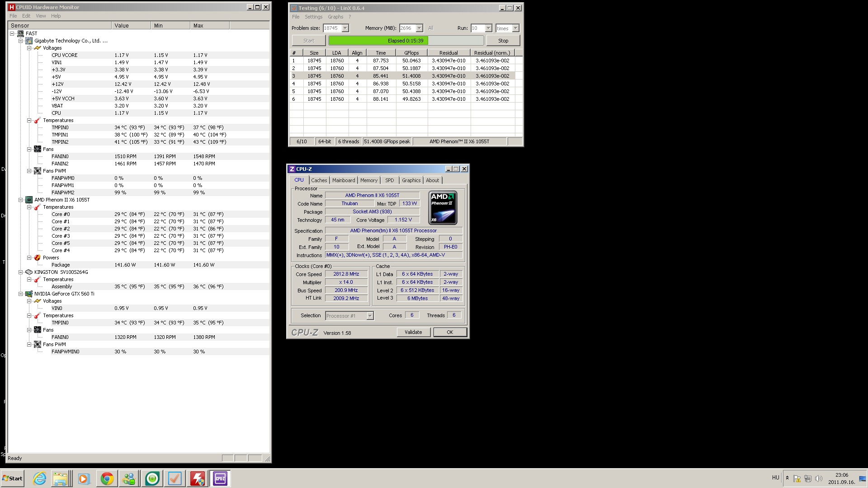Click OK button in CPU-Z
The height and width of the screenshot is (488, 868).
click(450, 332)
